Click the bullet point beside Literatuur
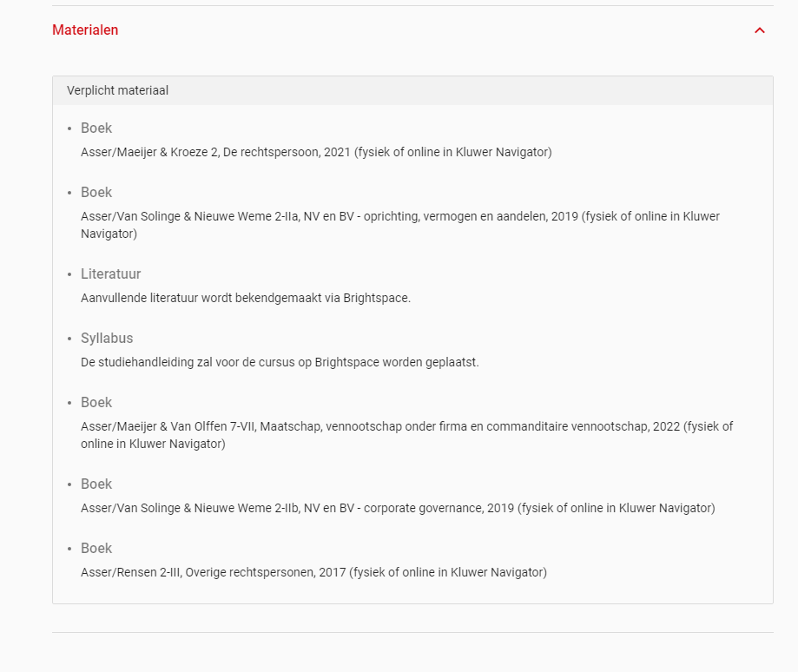The width and height of the screenshot is (798, 672). 69,274
